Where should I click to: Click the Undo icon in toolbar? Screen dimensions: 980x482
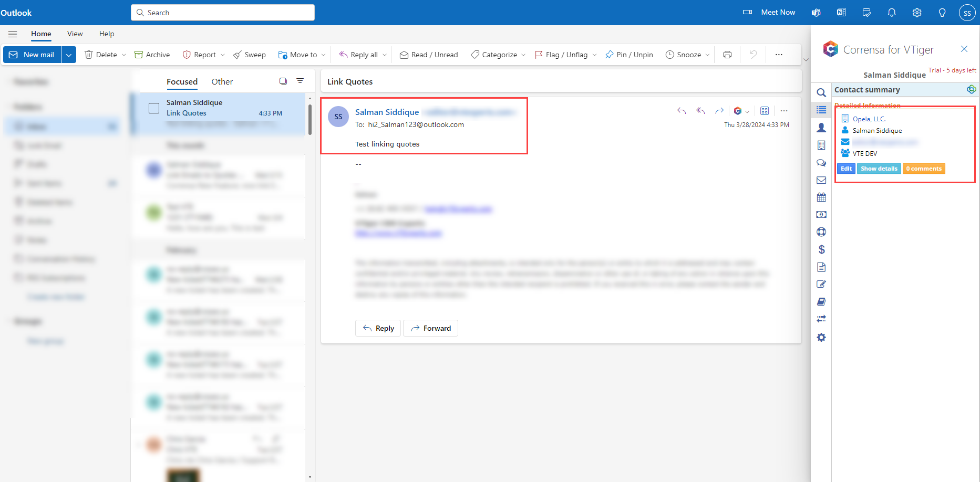point(753,55)
